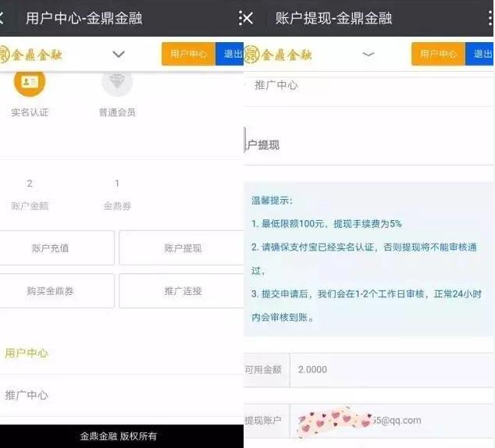
Task: Click 普通会员 label text
Action: tap(117, 112)
